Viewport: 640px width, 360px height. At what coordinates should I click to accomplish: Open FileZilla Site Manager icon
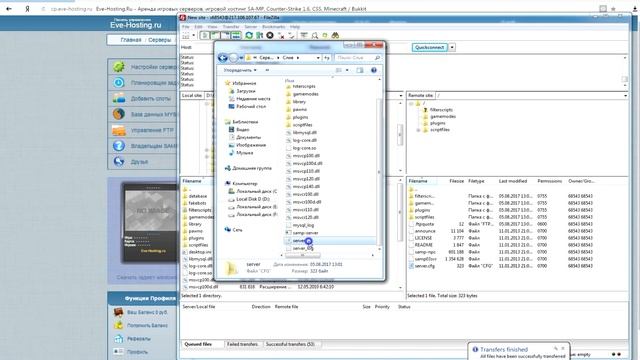pyautogui.click(x=185, y=36)
